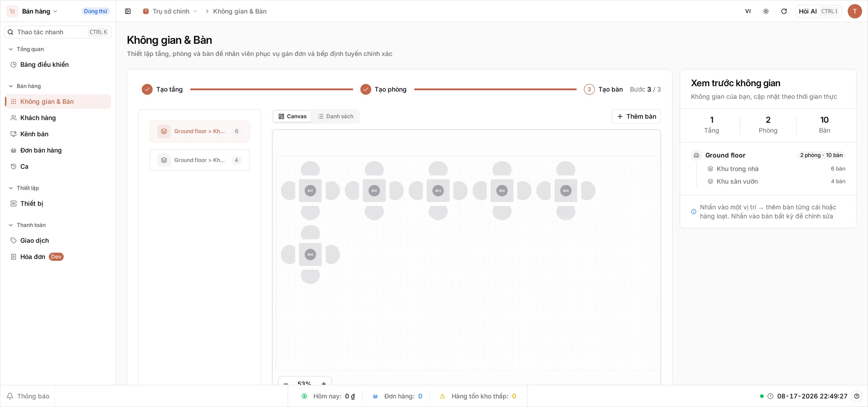Click Ground floor building icon in preview
Screen dimensions: 868x407
coord(696,155)
